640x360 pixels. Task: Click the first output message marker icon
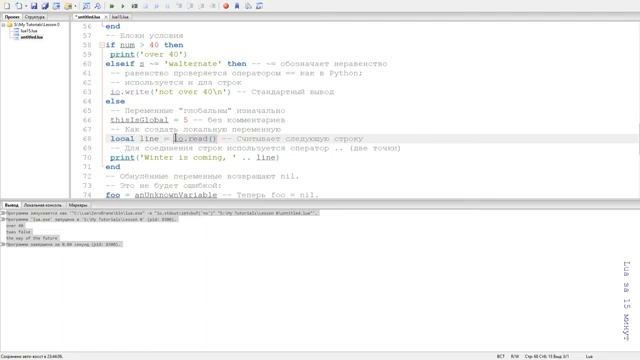click(x=3, y=213)
